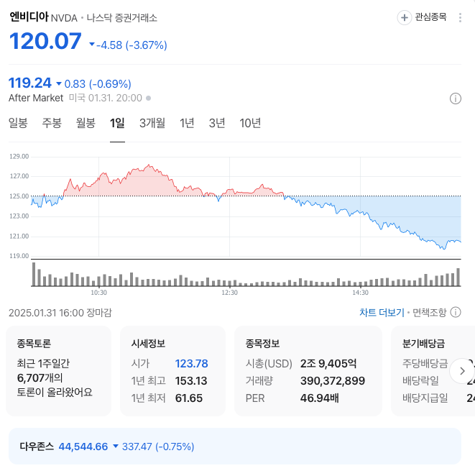475x476 pixels.
Task: Click the after-market price 119.24
Action: (x=30, y=83)
